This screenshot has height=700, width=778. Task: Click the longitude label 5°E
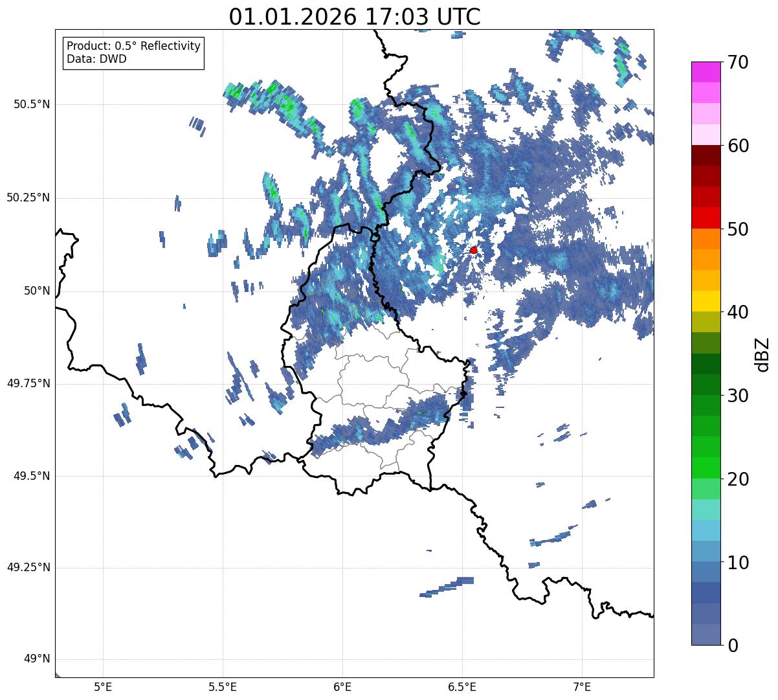coord(103,687)
